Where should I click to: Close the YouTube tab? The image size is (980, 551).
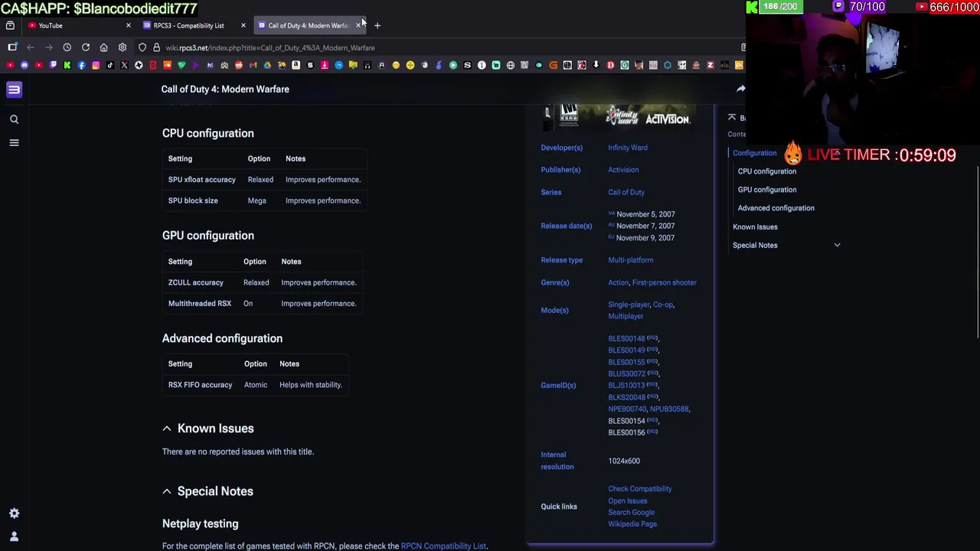click(128, 25)
